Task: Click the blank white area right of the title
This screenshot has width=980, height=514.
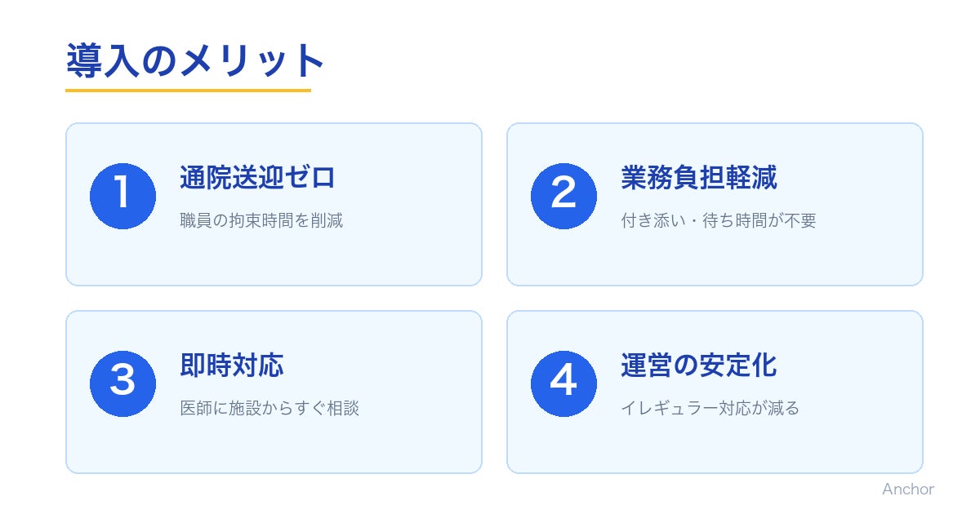Action: (x=653, y=61)
